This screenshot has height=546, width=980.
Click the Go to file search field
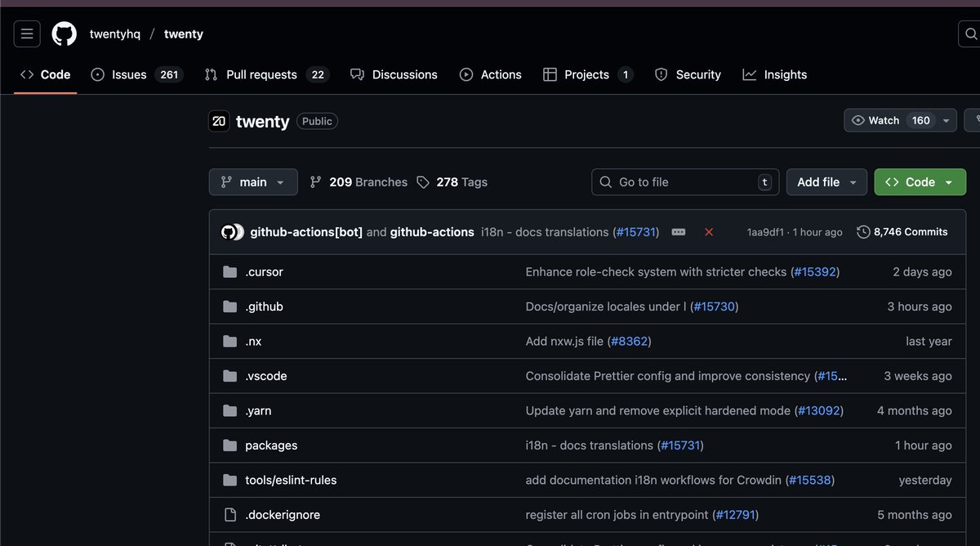pos(685,182)
